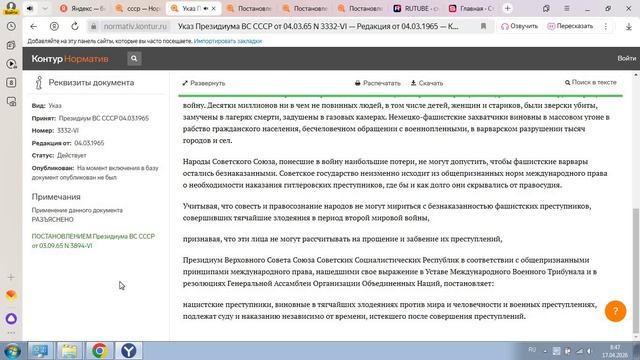Open the first Постановл tab after the active tab

(x=249, y=8)
